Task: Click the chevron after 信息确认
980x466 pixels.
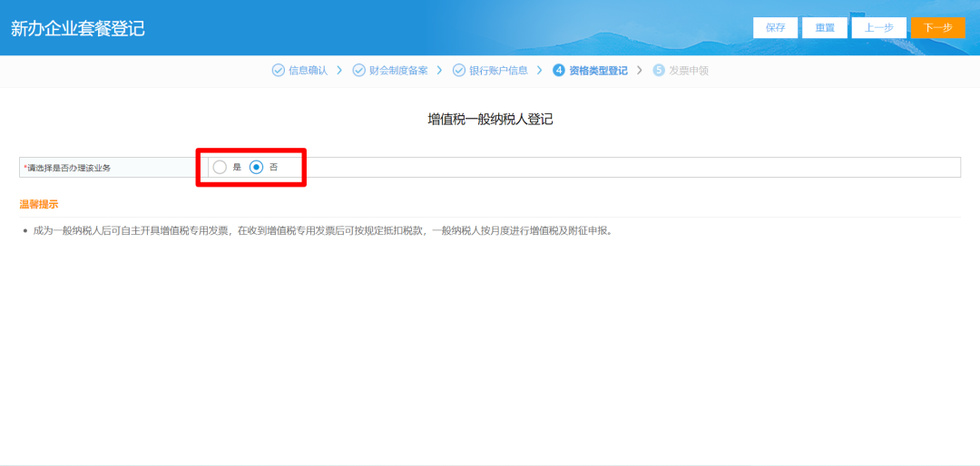Action: (339, 71)
